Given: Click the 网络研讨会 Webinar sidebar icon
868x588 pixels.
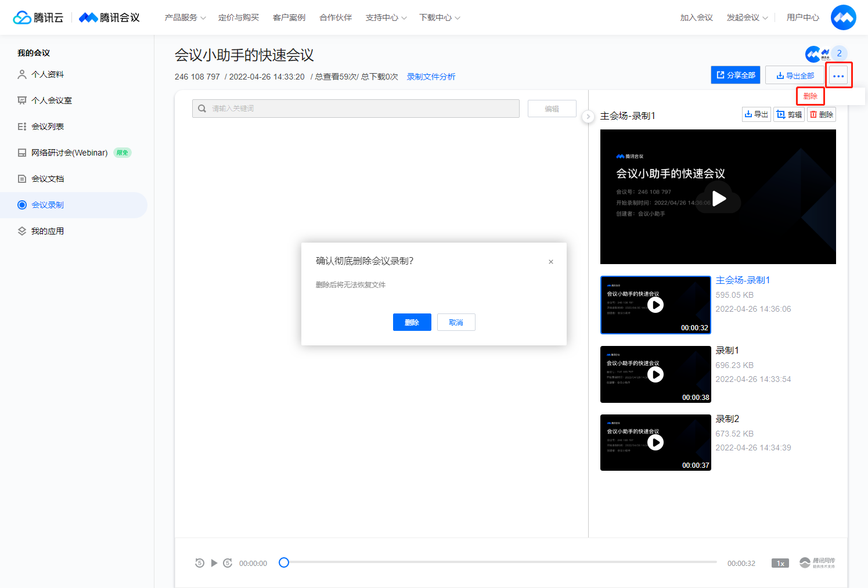Looking at the screenshot, I should click(22, 153).
